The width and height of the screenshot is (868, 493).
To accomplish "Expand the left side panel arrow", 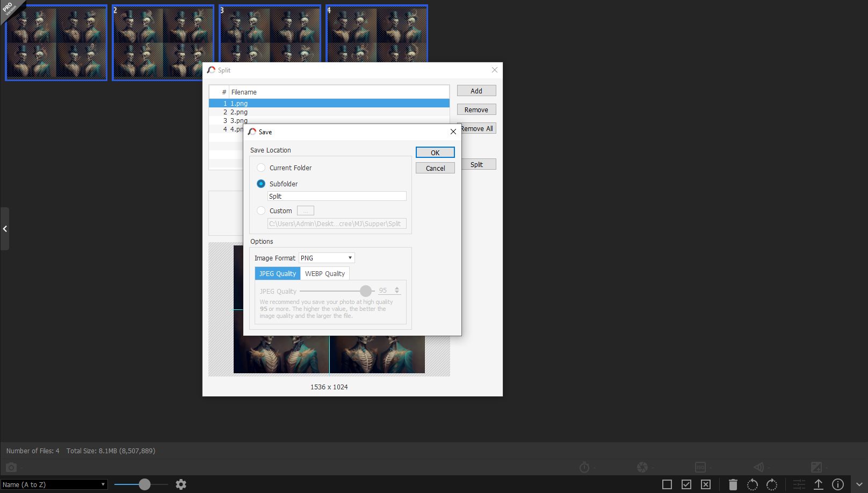I will pyautogui.click(x=5, y=229).
